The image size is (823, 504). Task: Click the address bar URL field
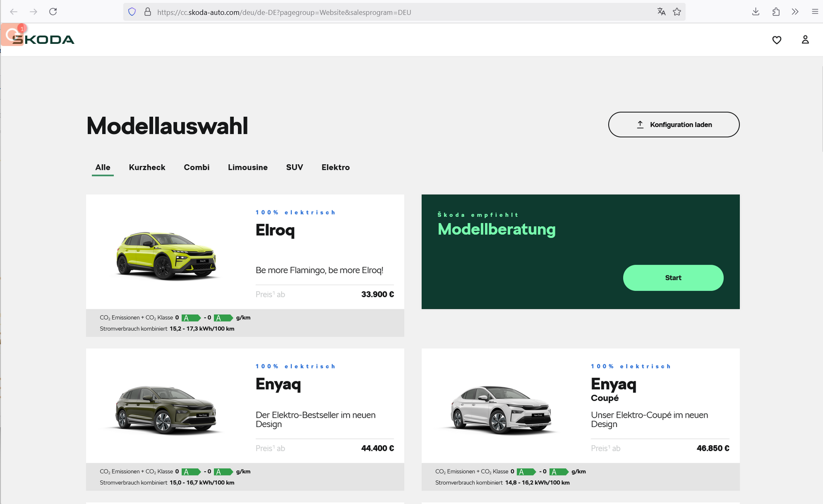pos(404,12)
